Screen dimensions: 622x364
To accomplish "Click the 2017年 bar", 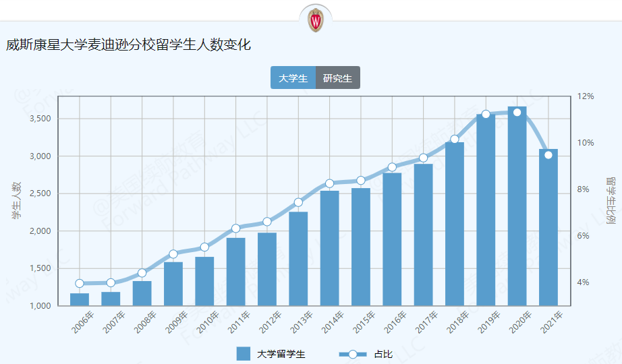I will (x=423, y=235).
